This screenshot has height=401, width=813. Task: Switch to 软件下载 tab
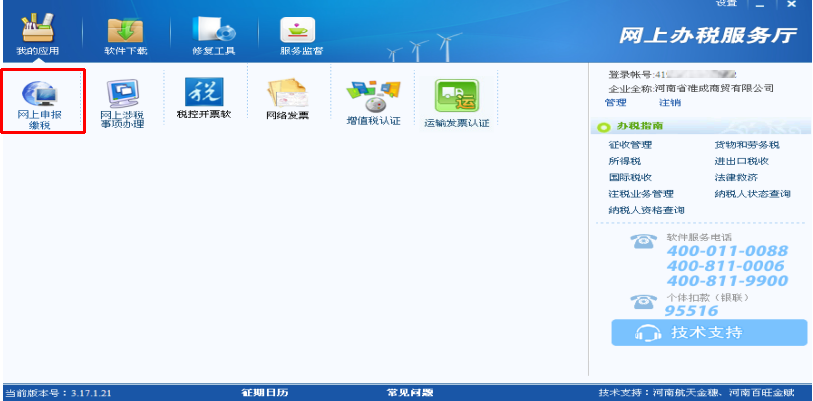pos(125,32)
